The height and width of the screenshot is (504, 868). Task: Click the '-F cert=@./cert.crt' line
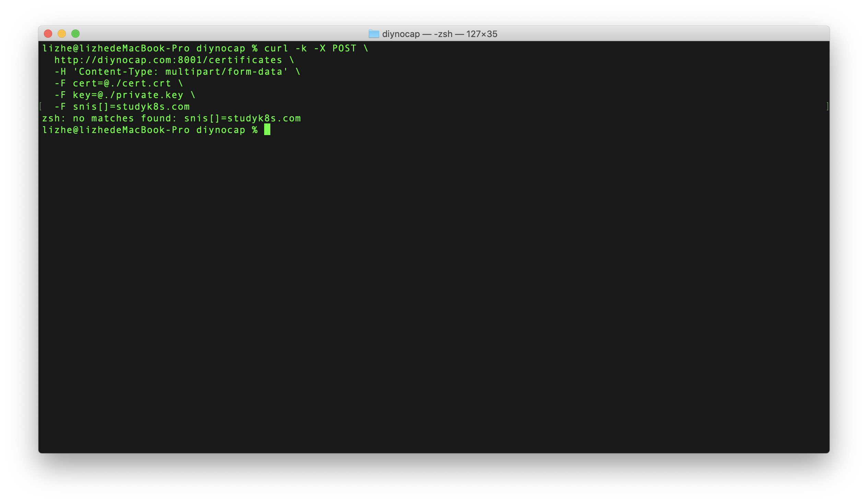tap(119, 84)
